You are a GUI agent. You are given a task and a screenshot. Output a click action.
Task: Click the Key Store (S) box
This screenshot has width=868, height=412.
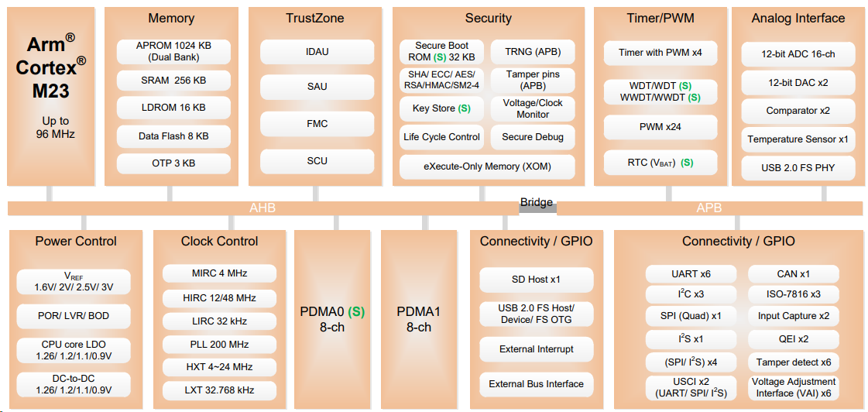pyautogui.click(x=442, y=108)
